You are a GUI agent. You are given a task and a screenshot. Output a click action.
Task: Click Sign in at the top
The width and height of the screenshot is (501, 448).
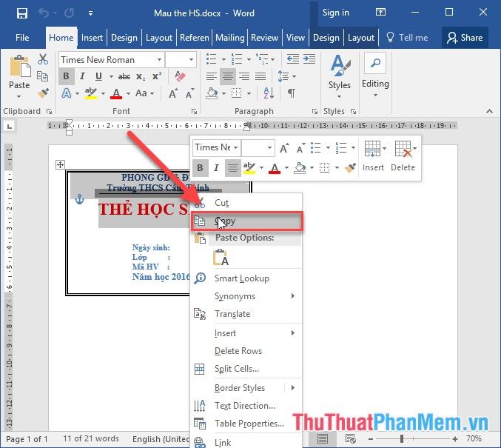[x=335, y=13]
